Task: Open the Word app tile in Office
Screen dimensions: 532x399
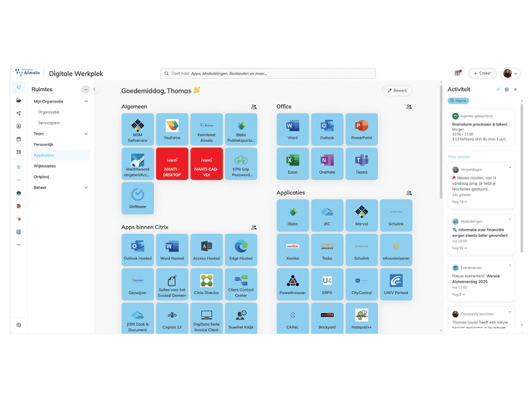Action: (x=293, y=129)
